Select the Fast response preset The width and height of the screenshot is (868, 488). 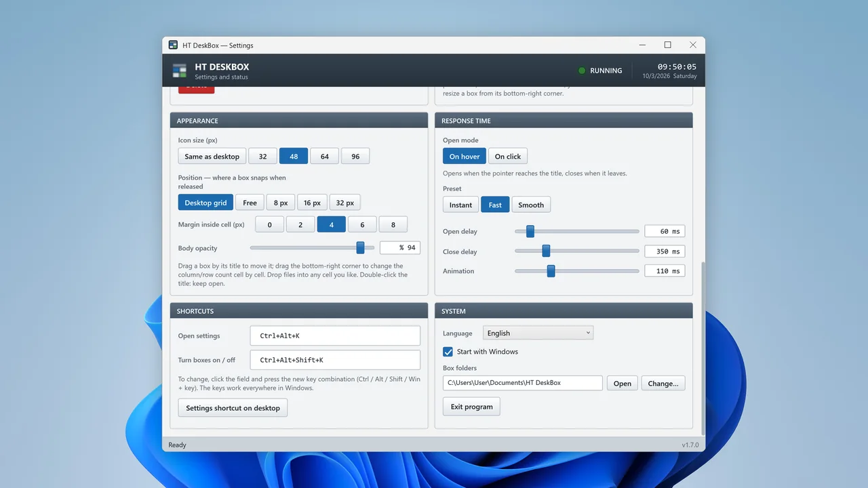495,205
